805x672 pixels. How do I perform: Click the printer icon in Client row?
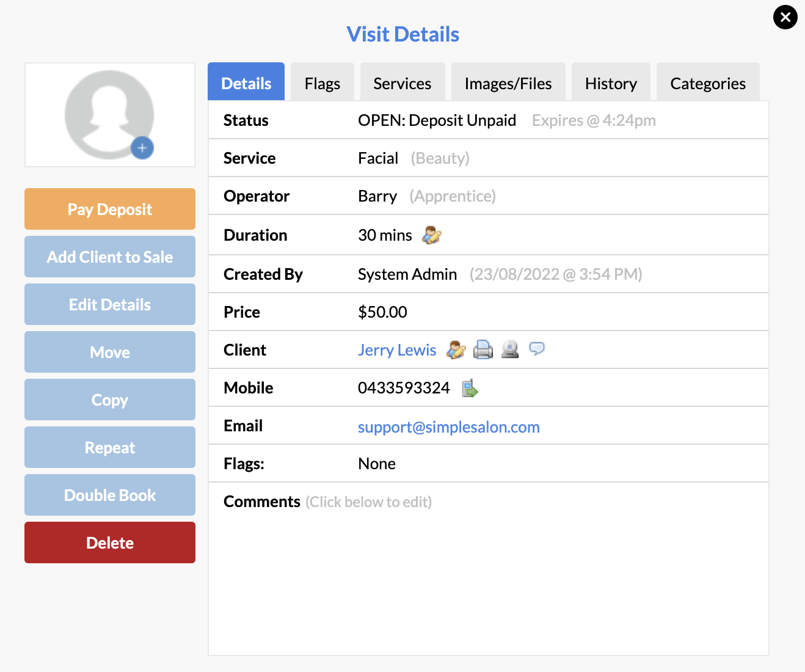pyautogui.click(x=483, y=349)
